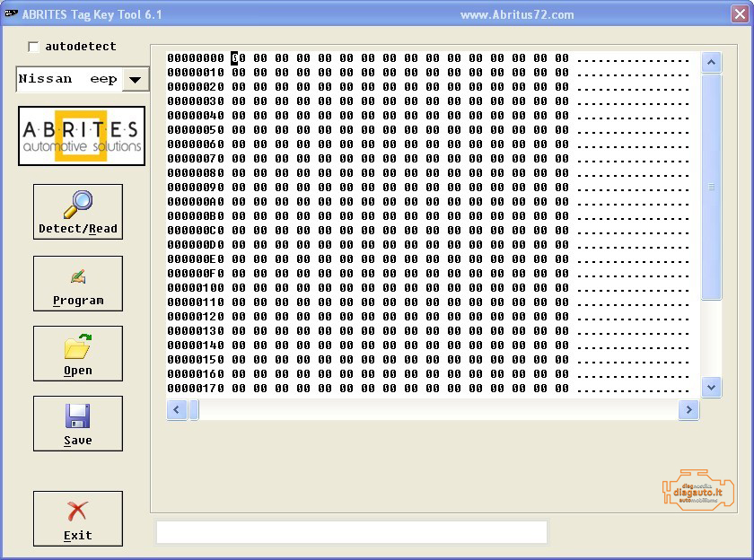Click the red X Exit icon
Screen dimensions: 754x560
coord(78,512)
